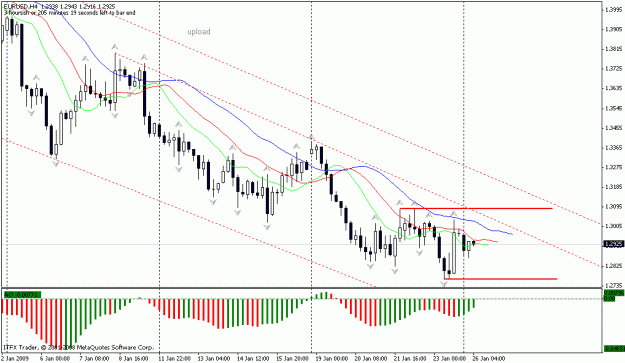The image size is (625, 363).
Task: Click the bar-end countdown timer text
Action: [x=69, y=13]
